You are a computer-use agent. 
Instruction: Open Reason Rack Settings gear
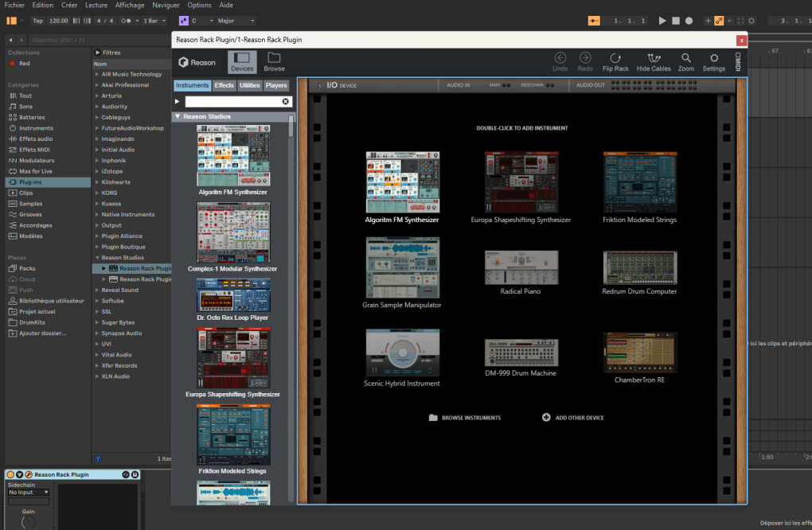pyautogui.click(x=713, y=61)
